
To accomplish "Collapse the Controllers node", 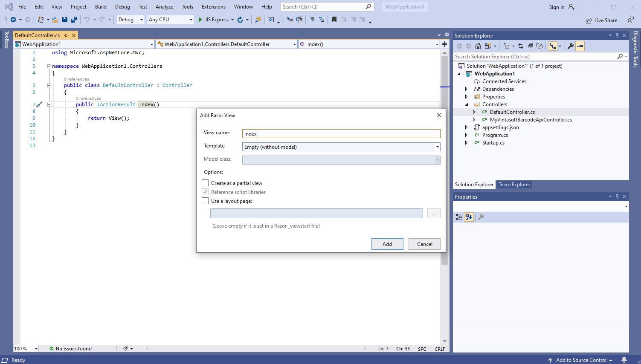I will pos(466,104).
